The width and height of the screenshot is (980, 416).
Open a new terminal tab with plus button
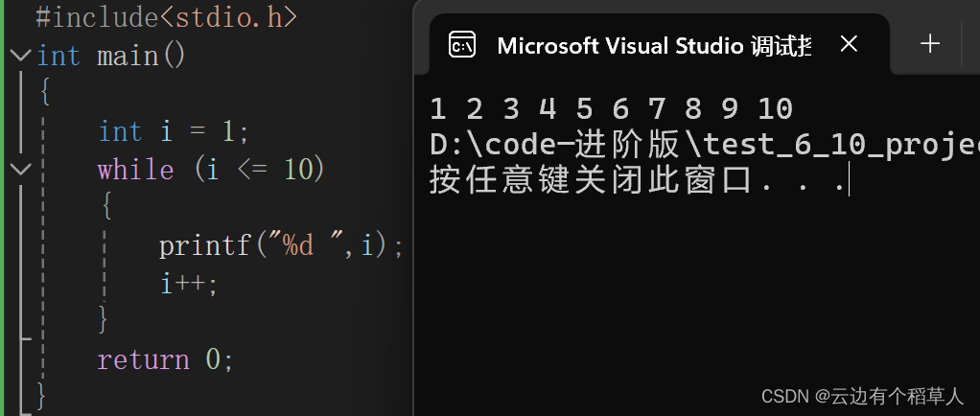(929, 43)
